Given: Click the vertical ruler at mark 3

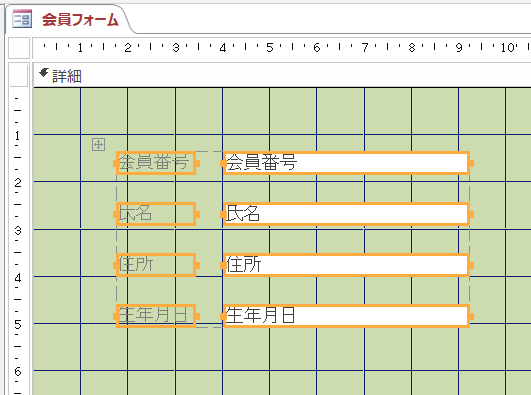Looking at the screenshot, I should (18, 230).
